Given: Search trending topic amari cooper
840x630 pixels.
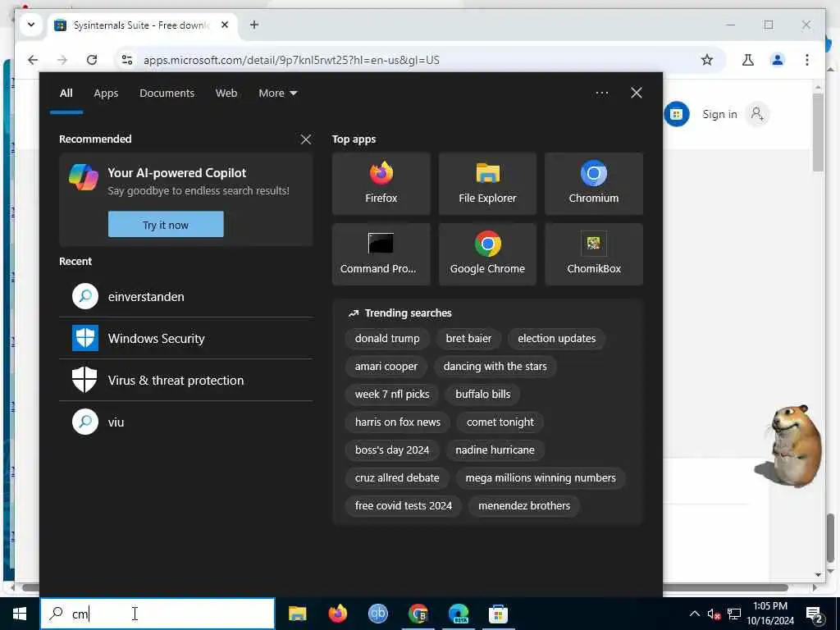Looking at the screenshot, I should [x=386, y=367].
